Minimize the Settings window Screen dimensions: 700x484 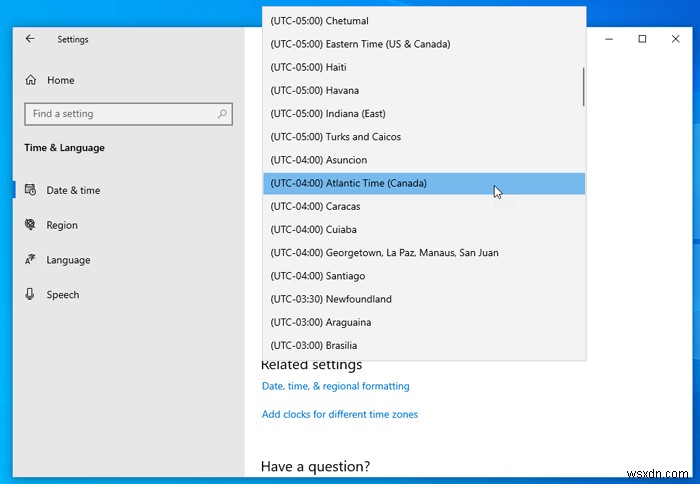(607, 39)
